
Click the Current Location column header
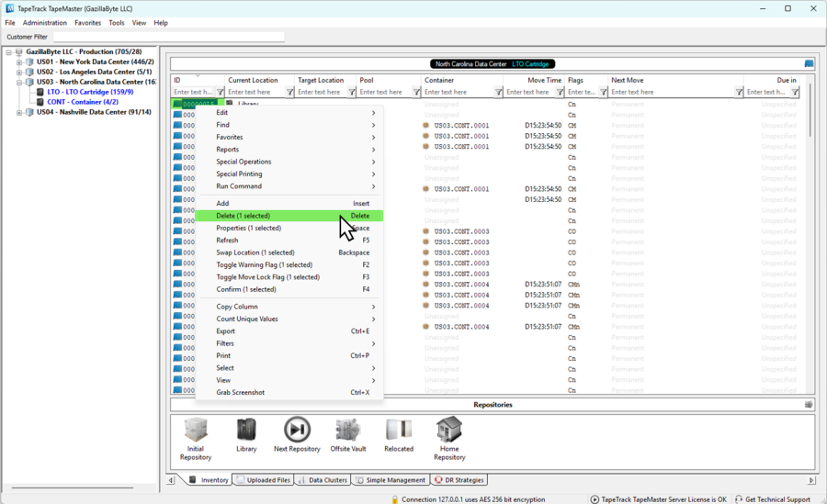[x=259, y=80]
